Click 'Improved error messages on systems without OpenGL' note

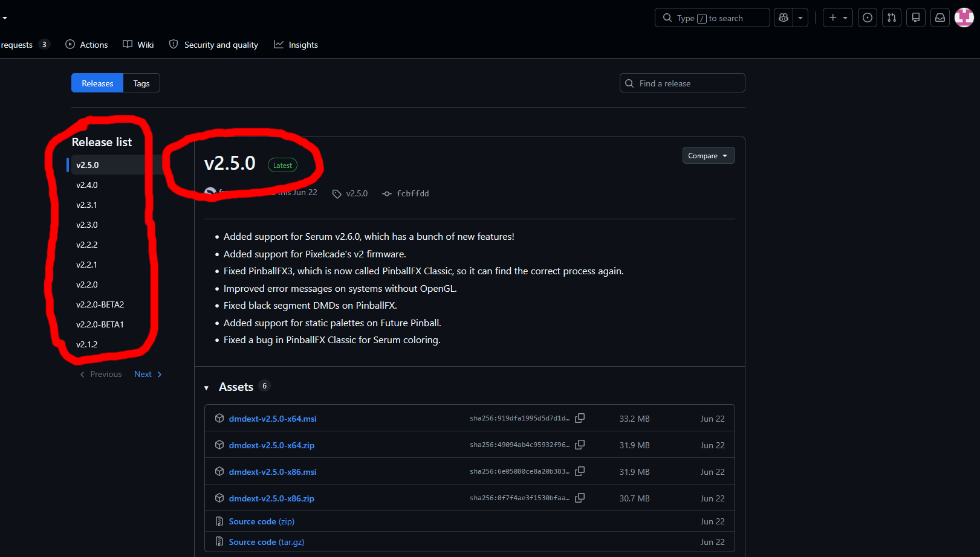[340, 289]
